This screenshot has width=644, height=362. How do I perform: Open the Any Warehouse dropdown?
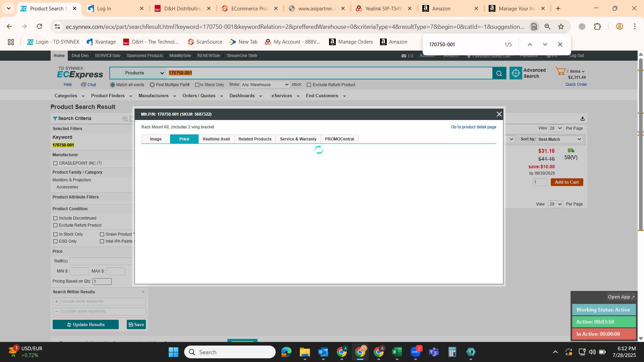(x=265, y=85)
